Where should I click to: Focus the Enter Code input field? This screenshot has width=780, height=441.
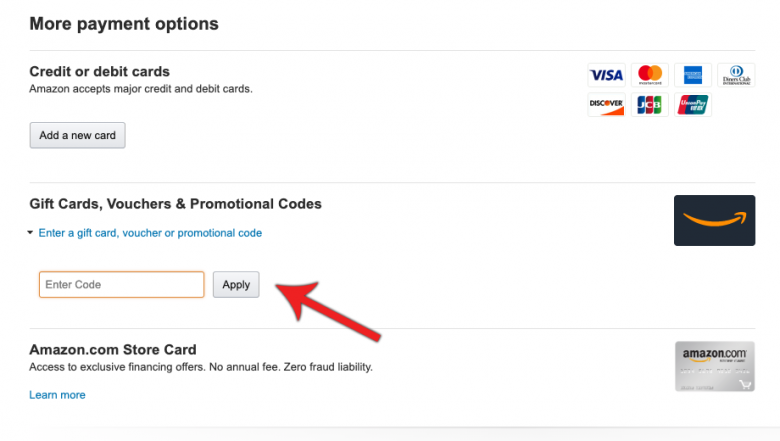pyautogui.click(x=121, y=284)
